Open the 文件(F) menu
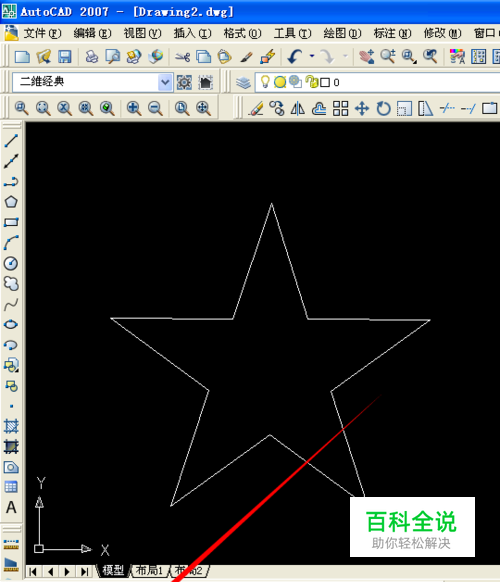 tap(42, 34)
